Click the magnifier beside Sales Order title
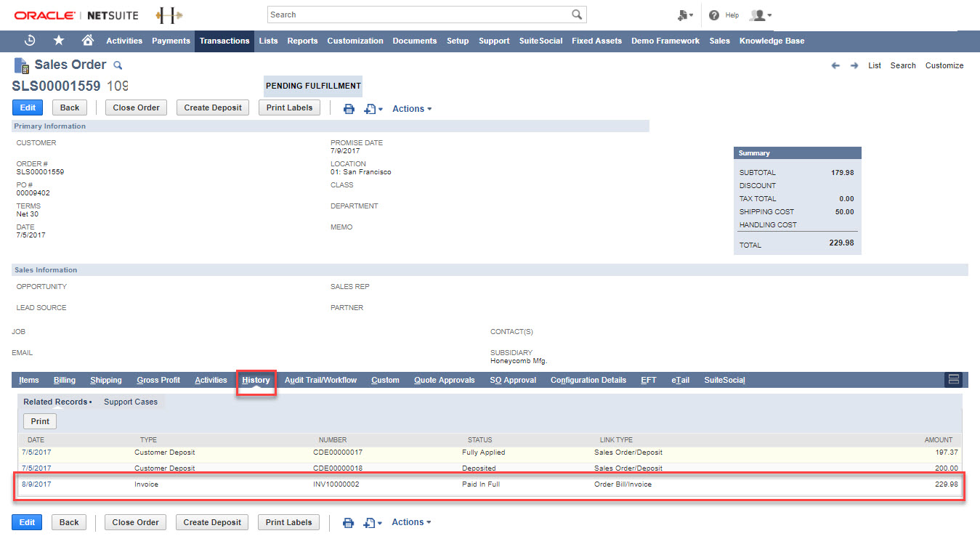 coord(118,65)
